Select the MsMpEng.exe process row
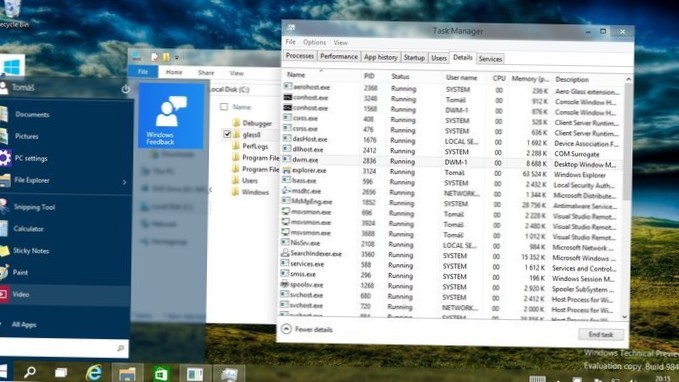Screen dimensions: 679x382 (x=450, y=203)
